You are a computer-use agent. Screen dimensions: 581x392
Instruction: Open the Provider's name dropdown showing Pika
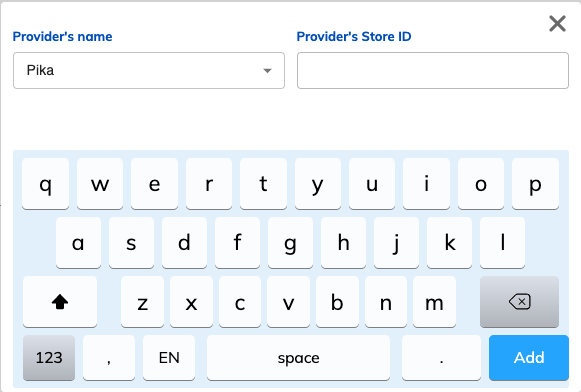[149, 70]
